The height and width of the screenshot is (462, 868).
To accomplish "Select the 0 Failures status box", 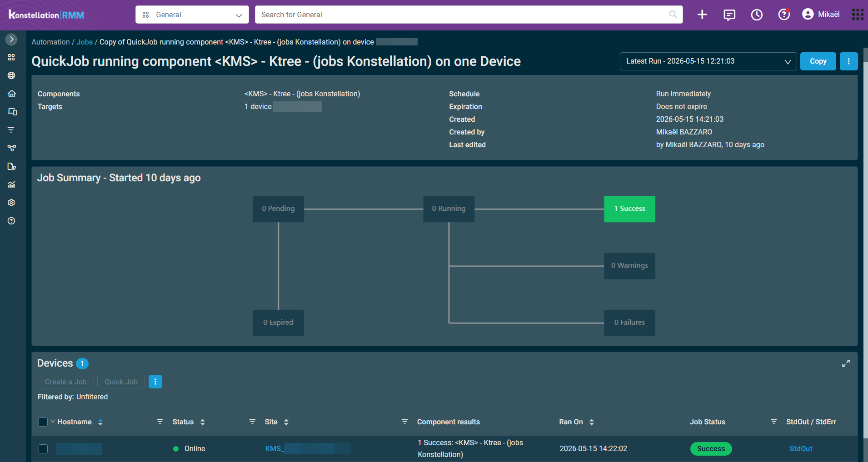I will coord(629,323).
